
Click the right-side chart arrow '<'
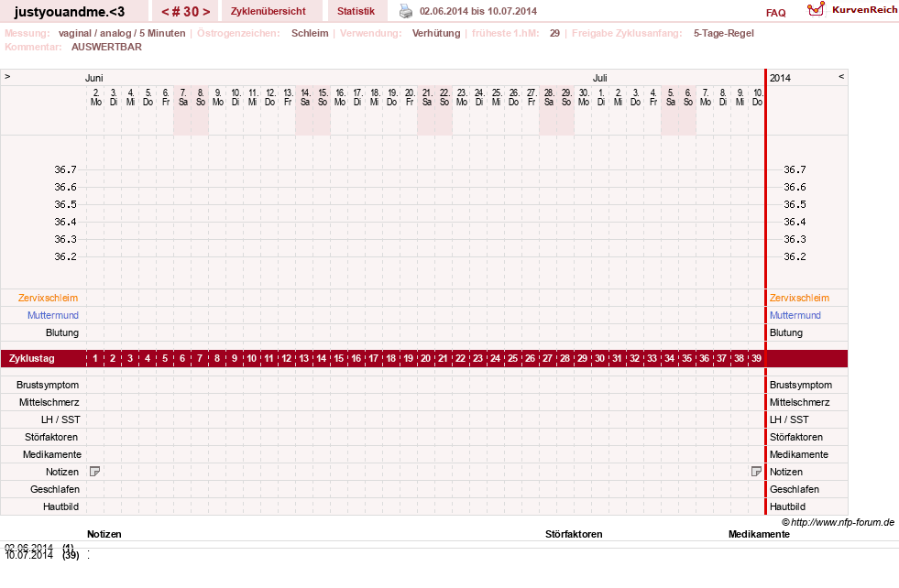pyautogui.click(x=841, y=76)
